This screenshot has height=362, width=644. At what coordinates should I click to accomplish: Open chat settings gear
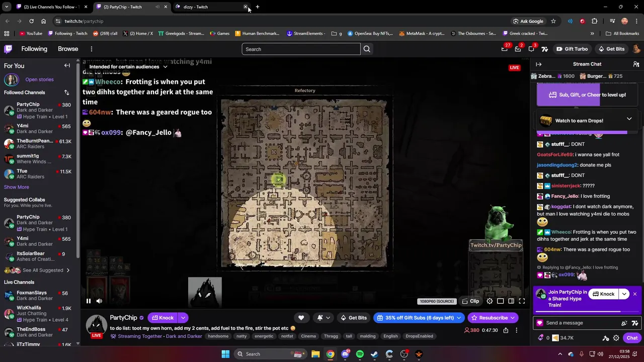[x=616, y=338]
